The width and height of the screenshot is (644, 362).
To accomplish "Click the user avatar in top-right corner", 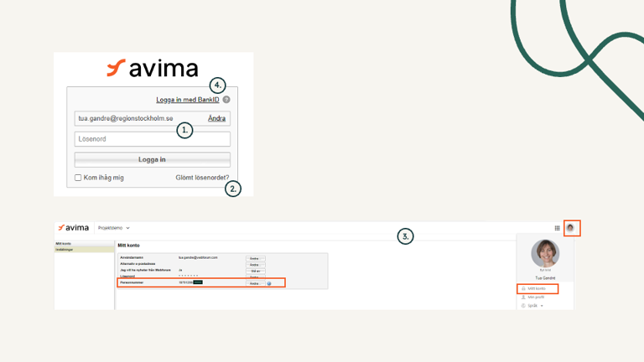I will click(x=571, y=228).
